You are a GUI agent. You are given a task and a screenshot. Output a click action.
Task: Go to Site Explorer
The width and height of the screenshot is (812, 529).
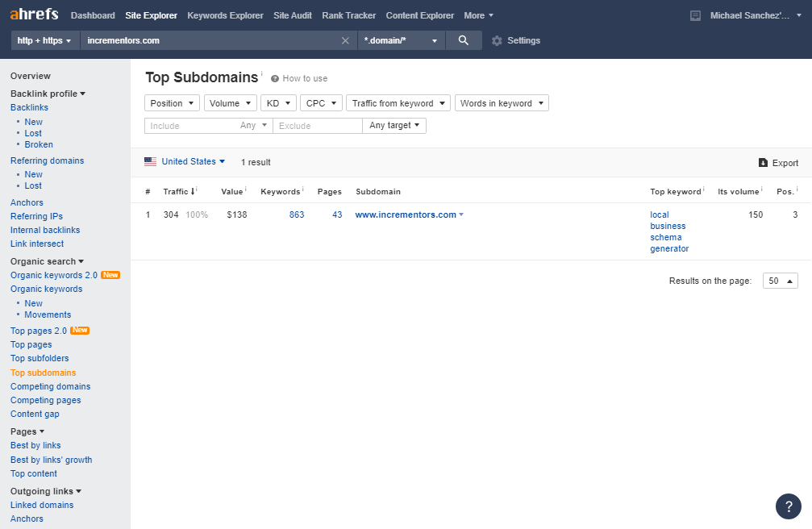[x=152, y=15]
